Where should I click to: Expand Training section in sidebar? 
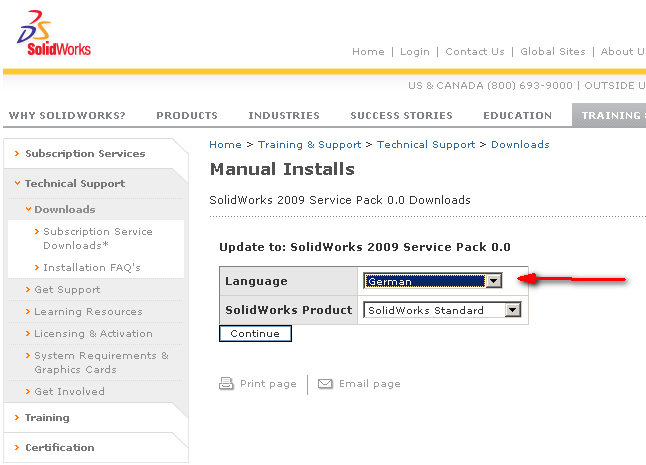point(47,418)
